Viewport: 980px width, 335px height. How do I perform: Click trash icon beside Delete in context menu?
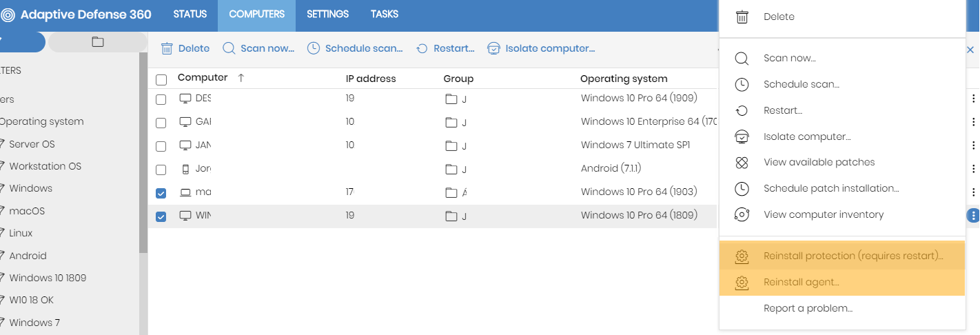tap(742, 17)
